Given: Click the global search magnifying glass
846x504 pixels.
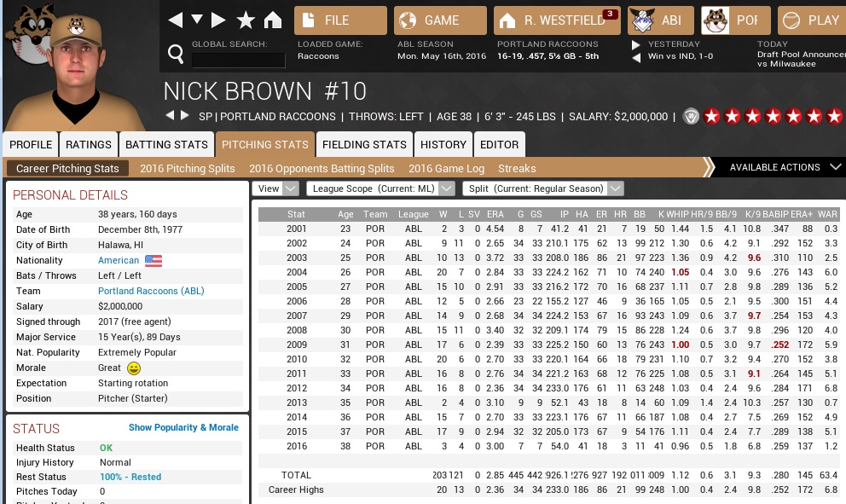Looking at the screenshot, I should [176, 55].
